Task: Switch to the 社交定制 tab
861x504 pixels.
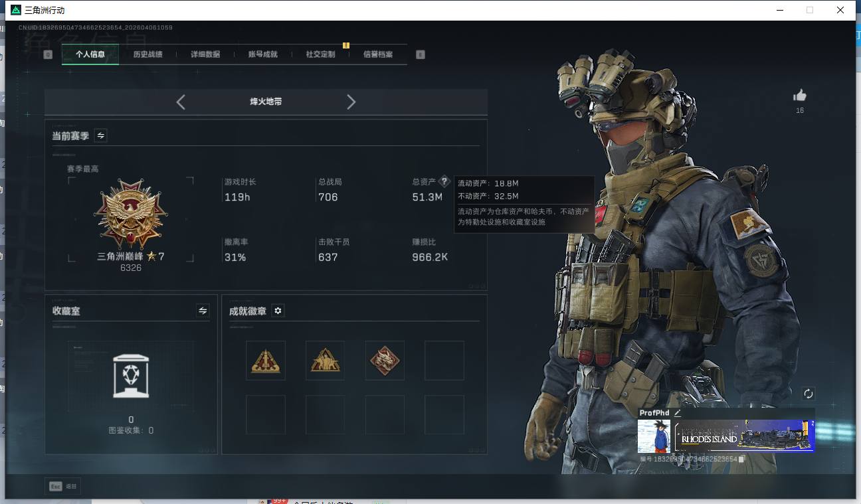Action: tap(320, 54)
